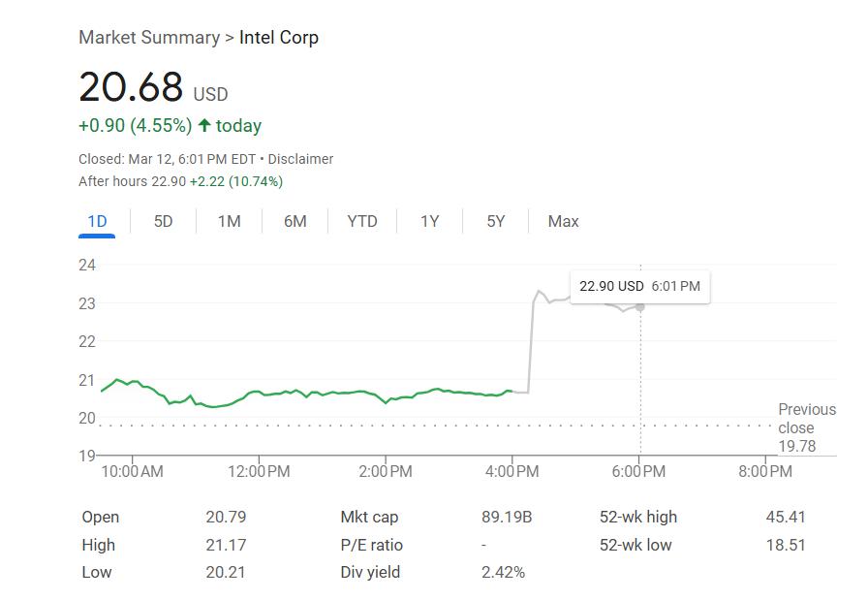Open the 1M time range tab
This screenshot has height=600, width=868.
tap(229, 221)
